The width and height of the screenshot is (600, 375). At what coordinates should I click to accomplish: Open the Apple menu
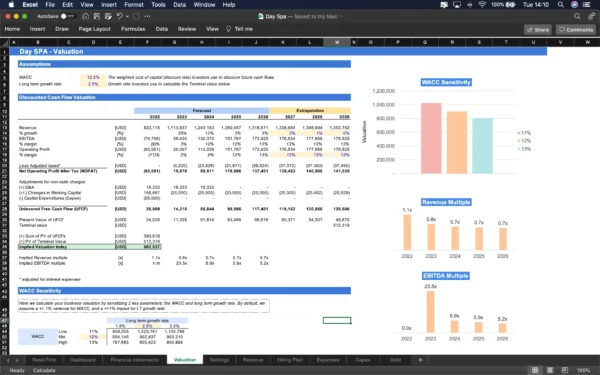pyautogui.click(x=11, y=5)
